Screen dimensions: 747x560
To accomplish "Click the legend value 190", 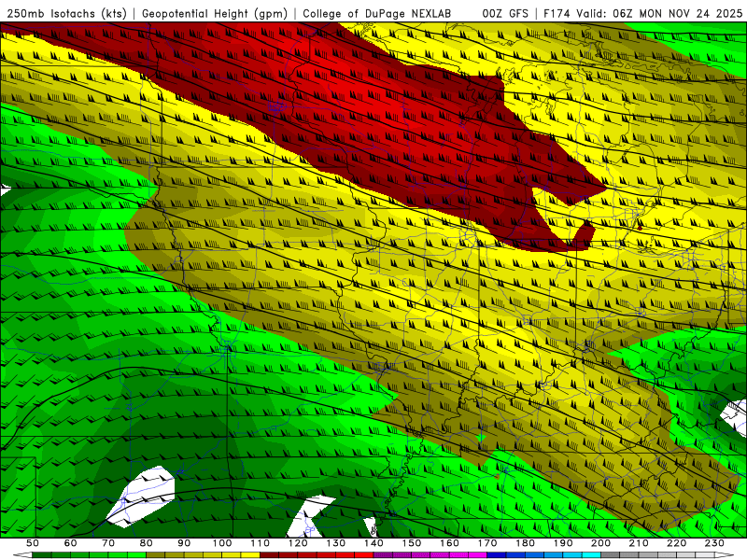I will click(563, 543).
